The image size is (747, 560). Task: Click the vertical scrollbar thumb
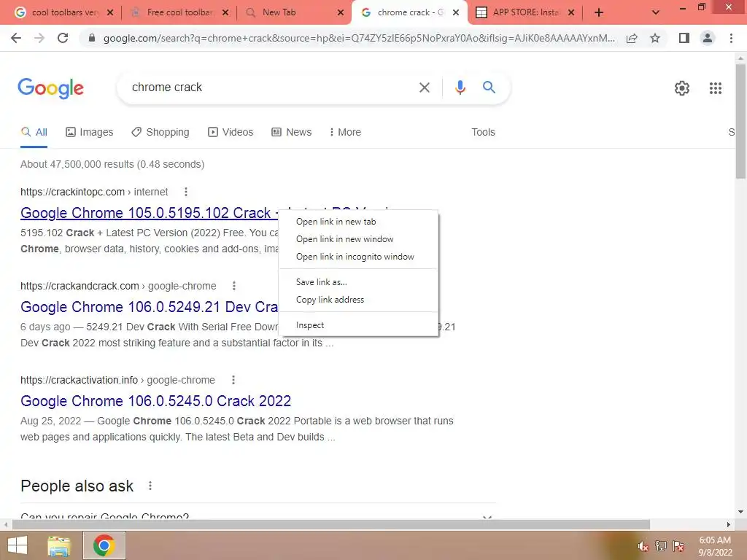pos(740,122)
